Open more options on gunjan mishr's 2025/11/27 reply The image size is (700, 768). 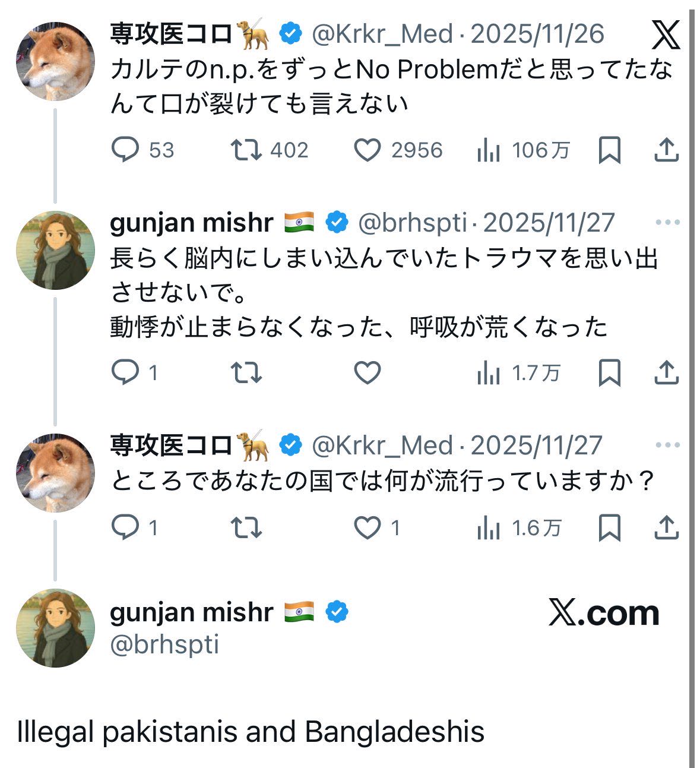[x=667, y=223]
